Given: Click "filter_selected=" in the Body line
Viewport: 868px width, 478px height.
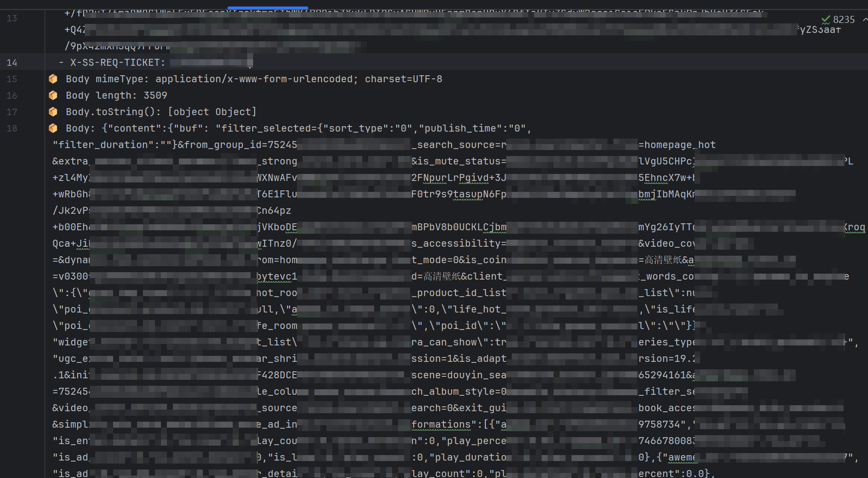Looking at the screenshot, I should coord(269,128).
